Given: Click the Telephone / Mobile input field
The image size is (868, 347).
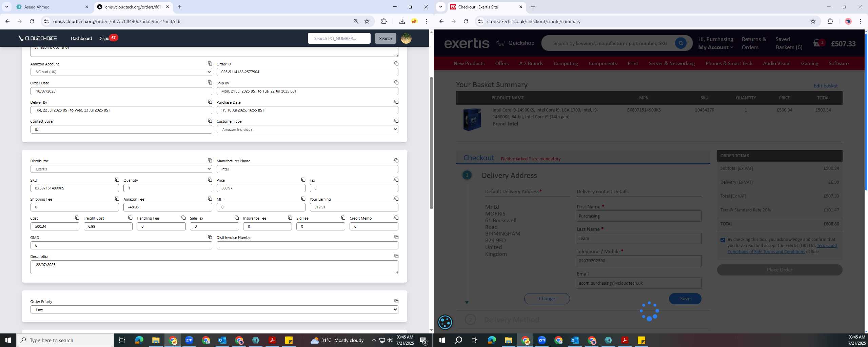Looking at the screenshot, I should pyautogui.click(x=639, y=261).
